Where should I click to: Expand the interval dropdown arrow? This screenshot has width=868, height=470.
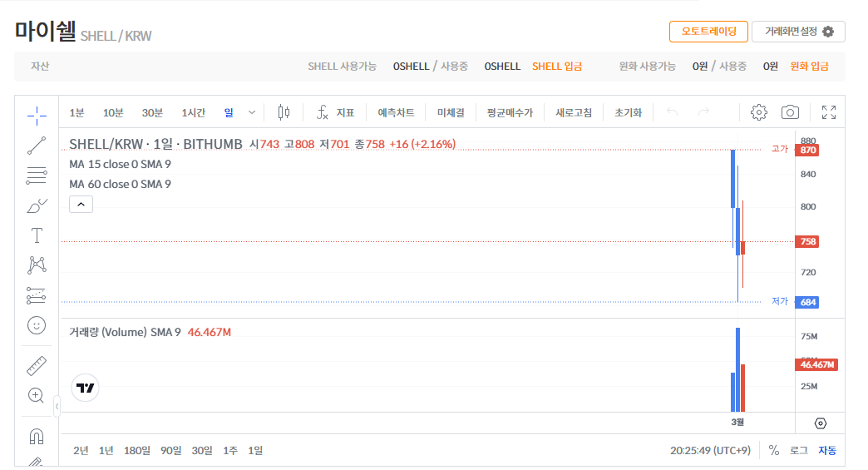click(252, 112)
